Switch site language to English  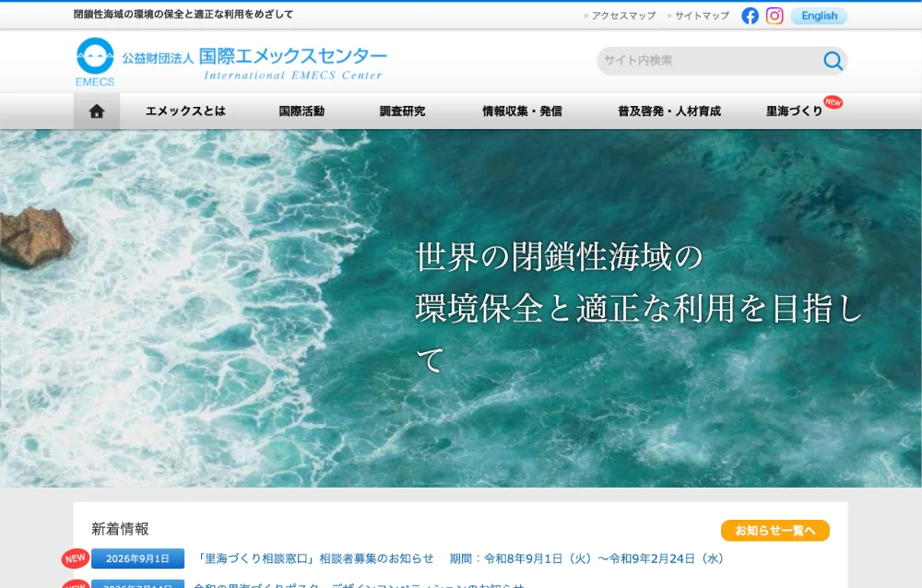819,16
